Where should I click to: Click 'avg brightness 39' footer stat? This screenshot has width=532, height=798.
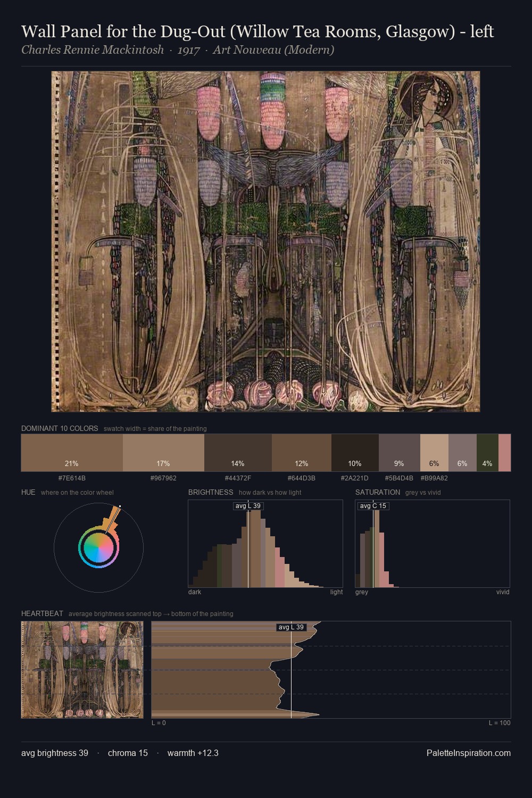pyautogui.click(x=55, y=753)
